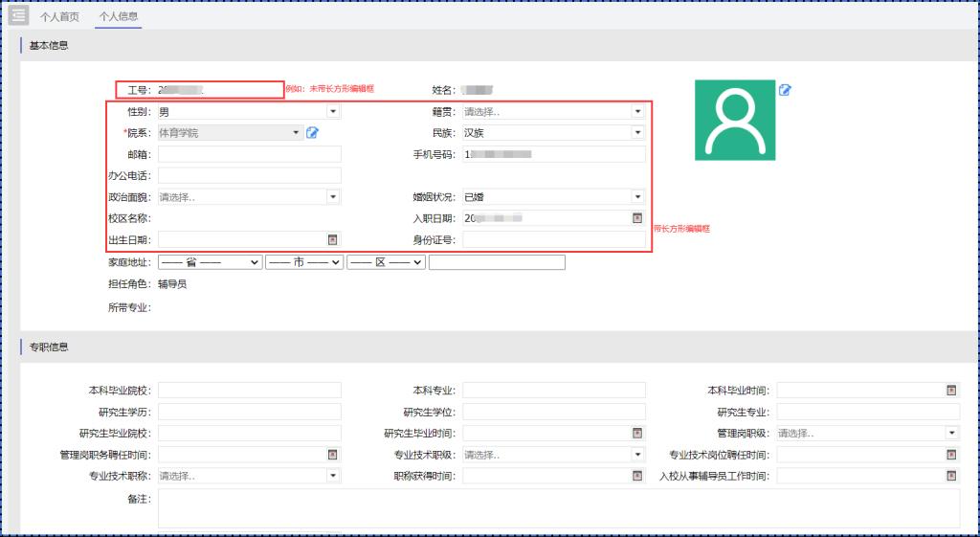
Task: Click the 邮箱 input field
Action: click(249, 154)
